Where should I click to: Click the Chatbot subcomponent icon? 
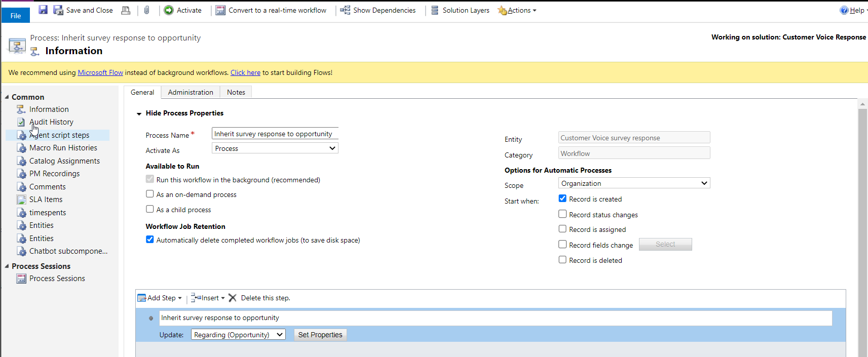click(x=21, y=251)
